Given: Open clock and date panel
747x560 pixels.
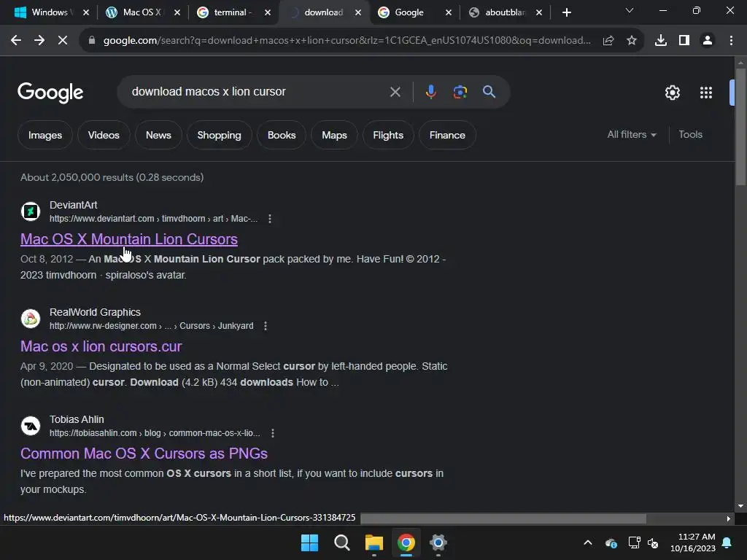Looking at the screenshot, I should [x=693, y=542].
